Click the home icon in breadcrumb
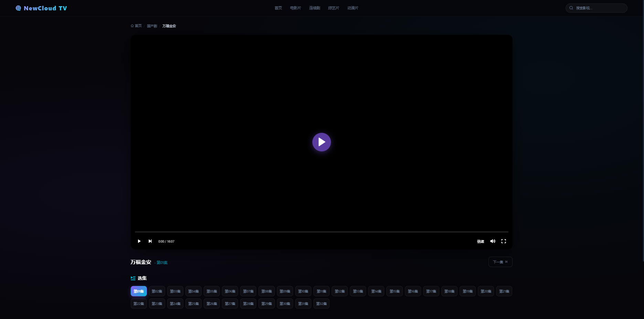This screenshot has width=644, height=319. tap(132, 26)
